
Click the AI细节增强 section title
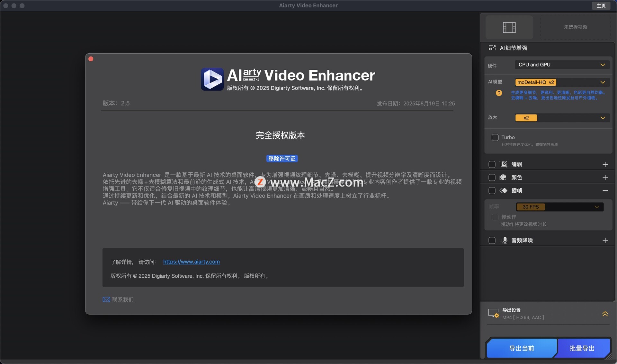point(514,48)
